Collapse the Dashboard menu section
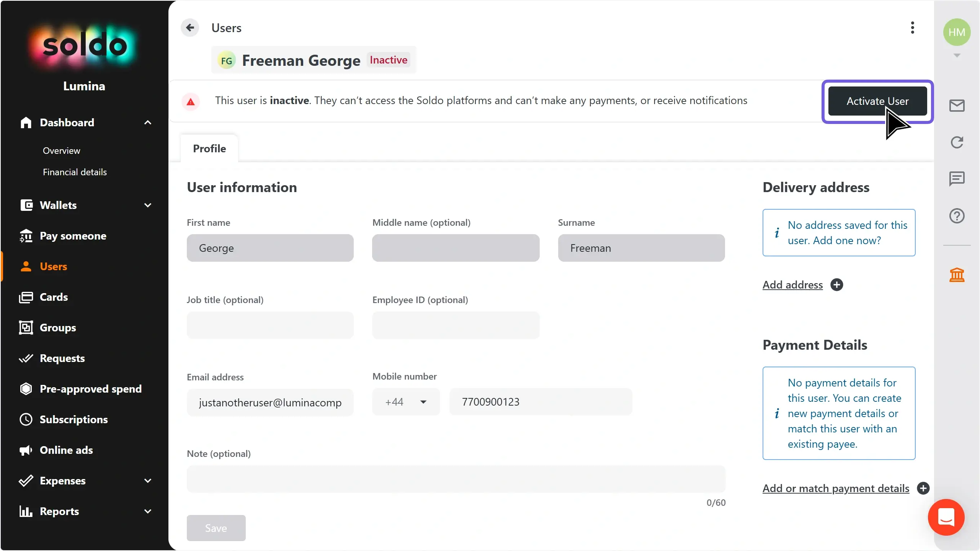This screenshot has width=980, height=551. click(148, 122)
